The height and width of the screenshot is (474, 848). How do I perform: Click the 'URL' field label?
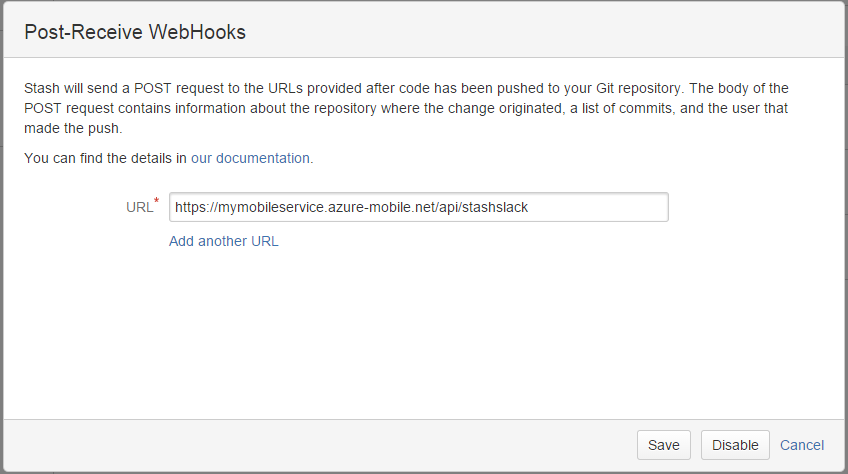click(139, 208)
